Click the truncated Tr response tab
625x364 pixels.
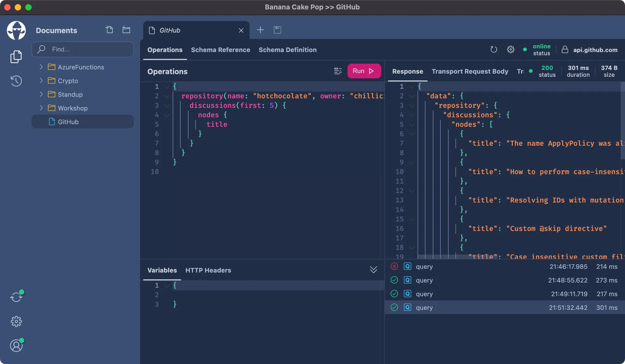tap(520, 71)
